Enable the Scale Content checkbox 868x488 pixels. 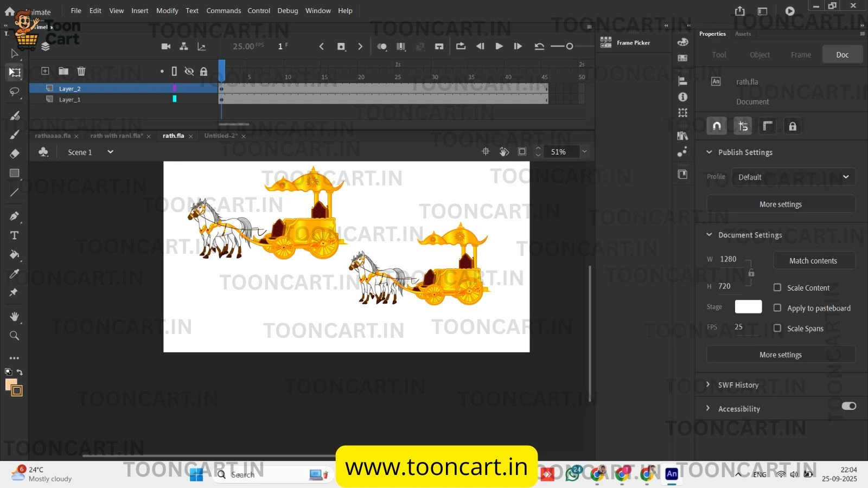[x=777, y=287]
